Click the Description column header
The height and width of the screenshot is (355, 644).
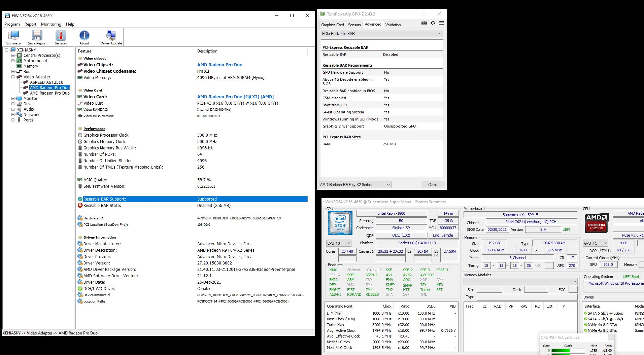(x=251, y=51)
